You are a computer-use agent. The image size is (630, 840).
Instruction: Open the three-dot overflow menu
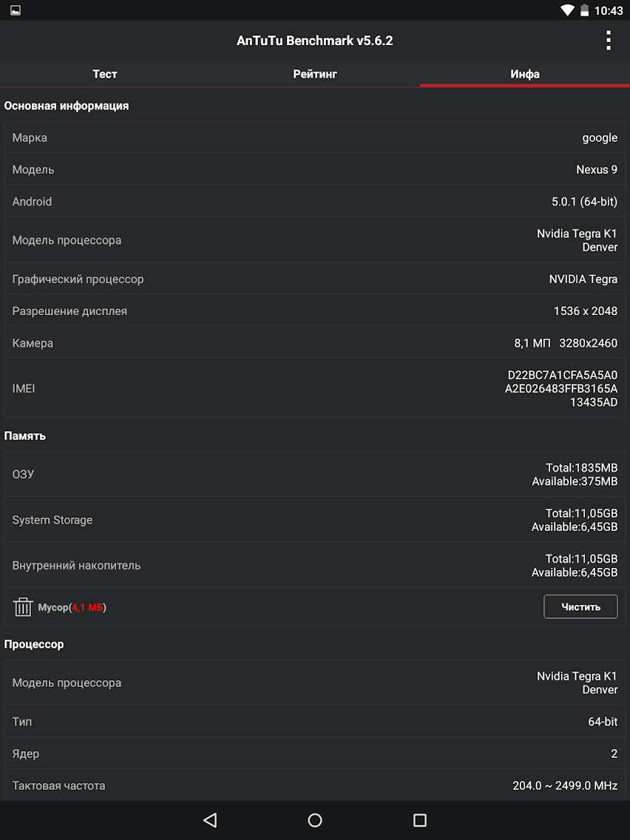point(609,41)
